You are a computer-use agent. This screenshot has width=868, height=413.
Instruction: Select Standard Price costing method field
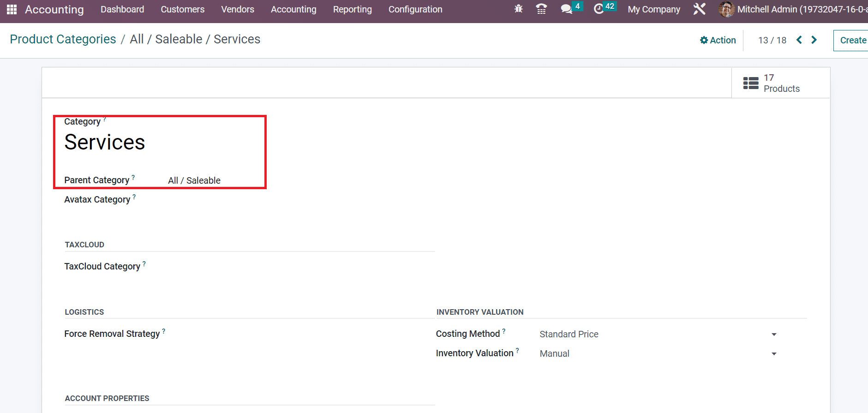[x=658, y=334]
